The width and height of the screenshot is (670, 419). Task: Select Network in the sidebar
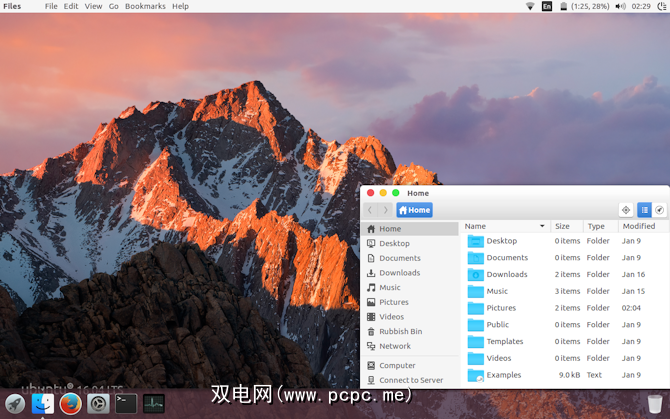(410, 346)
